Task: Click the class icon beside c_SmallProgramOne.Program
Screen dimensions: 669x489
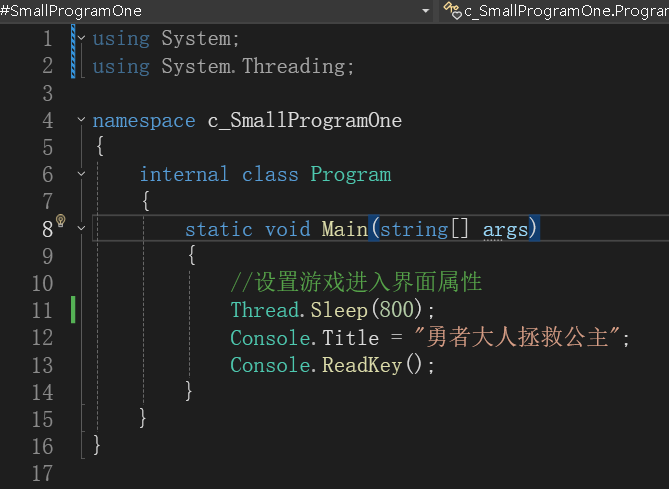Action: point(453,10)
